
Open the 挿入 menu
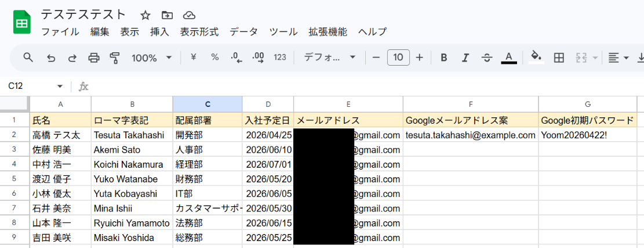click(x=160, y=32)
